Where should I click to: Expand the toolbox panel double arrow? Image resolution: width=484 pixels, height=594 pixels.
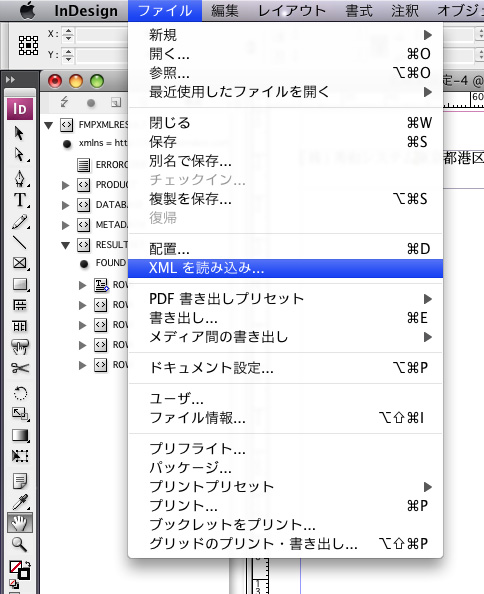coord(10,80)
